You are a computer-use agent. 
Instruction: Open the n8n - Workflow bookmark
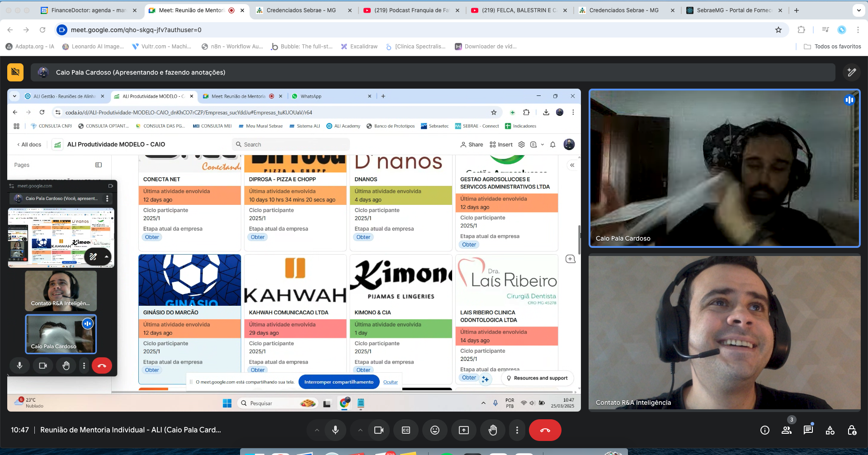coord(232,47)
